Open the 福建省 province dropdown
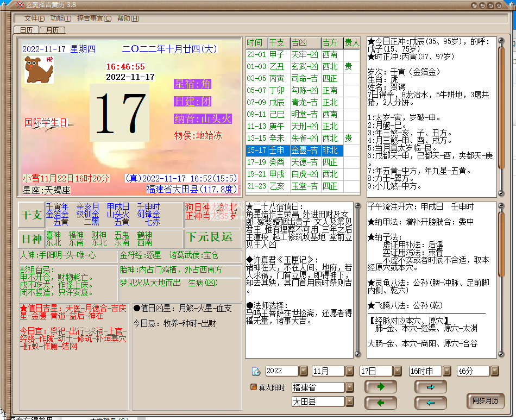516x420 pixels. point(349,387)
